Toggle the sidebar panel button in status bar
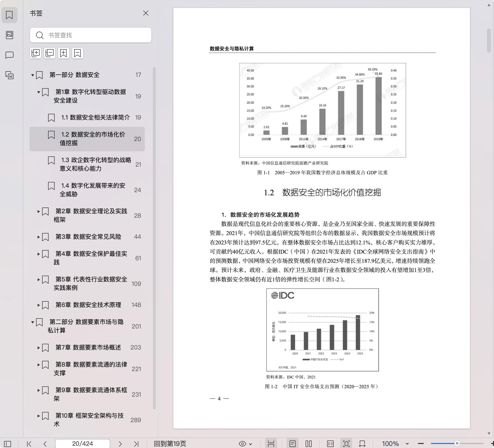This screenshot has height=448, width=494. point(8,444)
